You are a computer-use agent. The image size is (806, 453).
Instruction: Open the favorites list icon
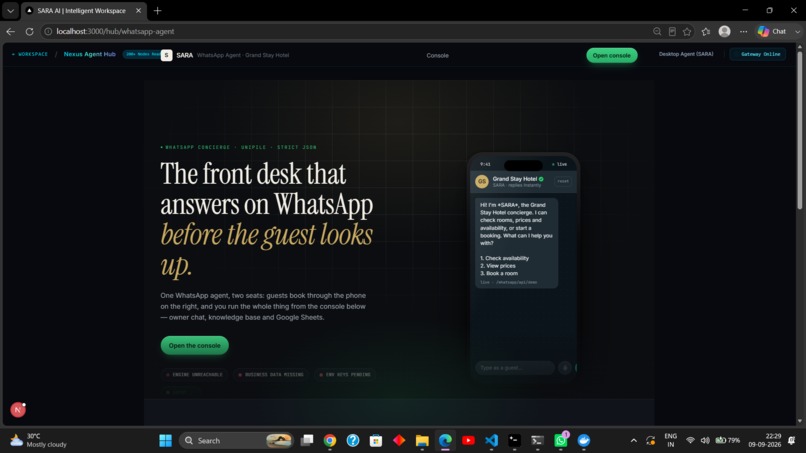point(706,31)
